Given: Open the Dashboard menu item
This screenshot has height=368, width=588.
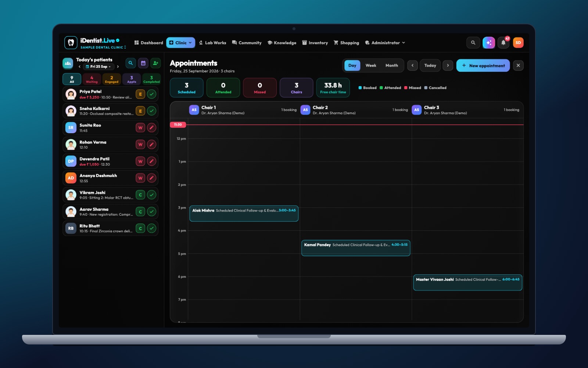Looking at the screenshot, I should coord(148,43).
